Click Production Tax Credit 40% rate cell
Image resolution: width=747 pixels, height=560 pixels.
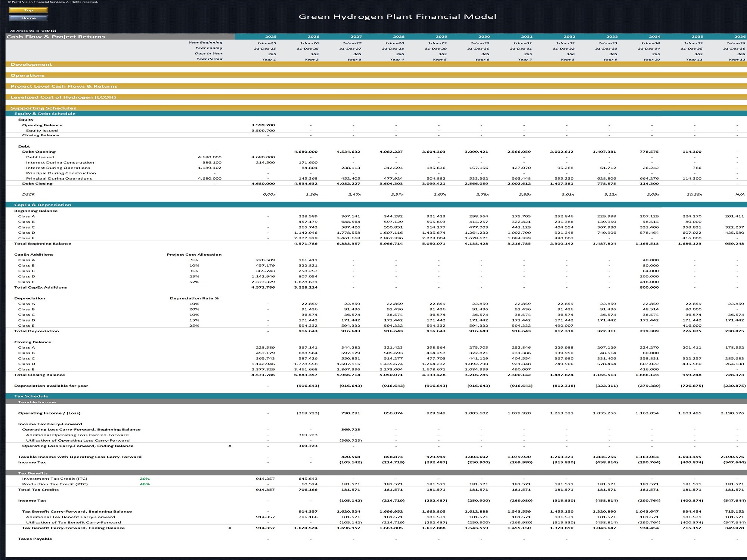pos(145,484)
